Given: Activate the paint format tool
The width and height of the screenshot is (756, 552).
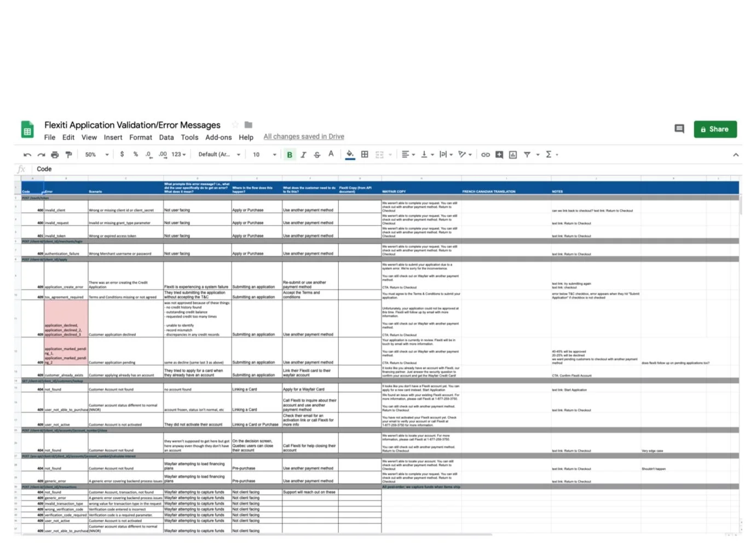Looking at the screenshot, I should click(68, 155).
